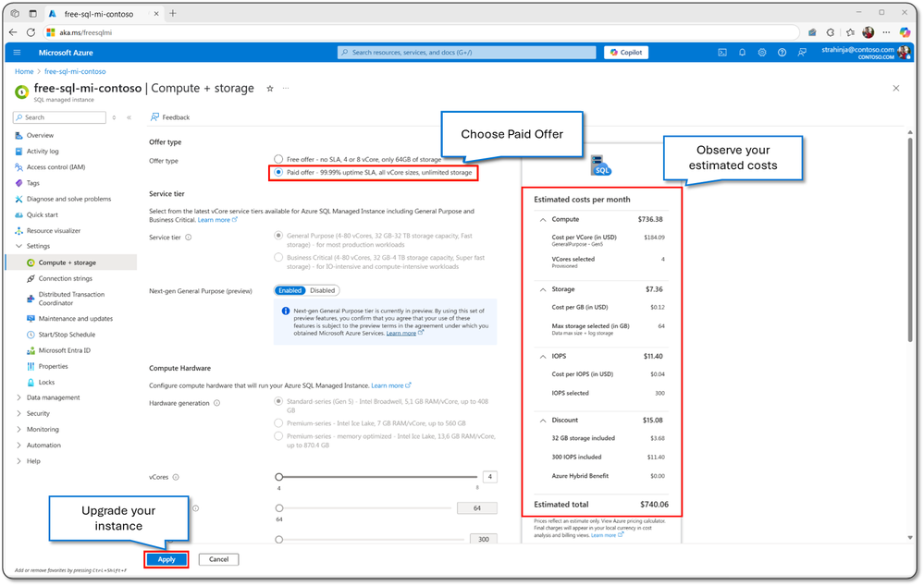The width and height of the screenshot is (924, 586).
Task: Open free-sql-mi-contoso breadcrumb link
Action: (x=75, y=71)
